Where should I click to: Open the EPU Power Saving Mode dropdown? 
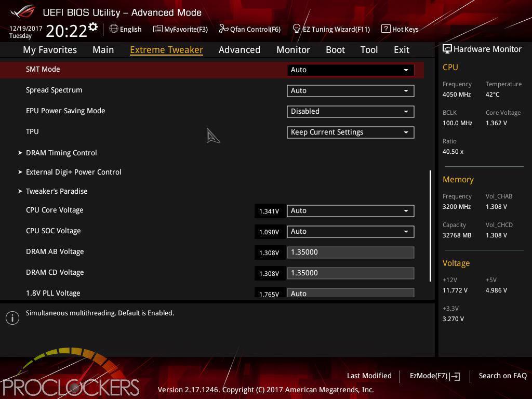click(351, 112)
